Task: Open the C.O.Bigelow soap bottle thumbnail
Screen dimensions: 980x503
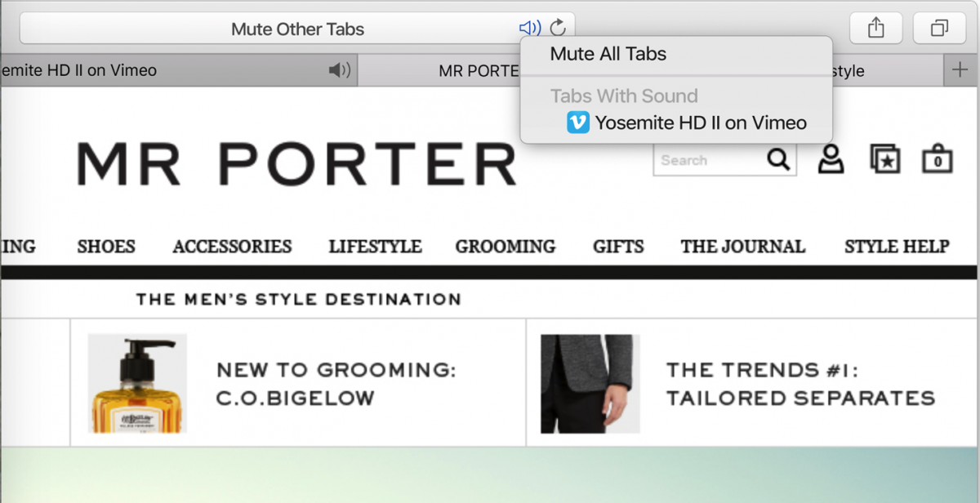Action: click(137, 383)
